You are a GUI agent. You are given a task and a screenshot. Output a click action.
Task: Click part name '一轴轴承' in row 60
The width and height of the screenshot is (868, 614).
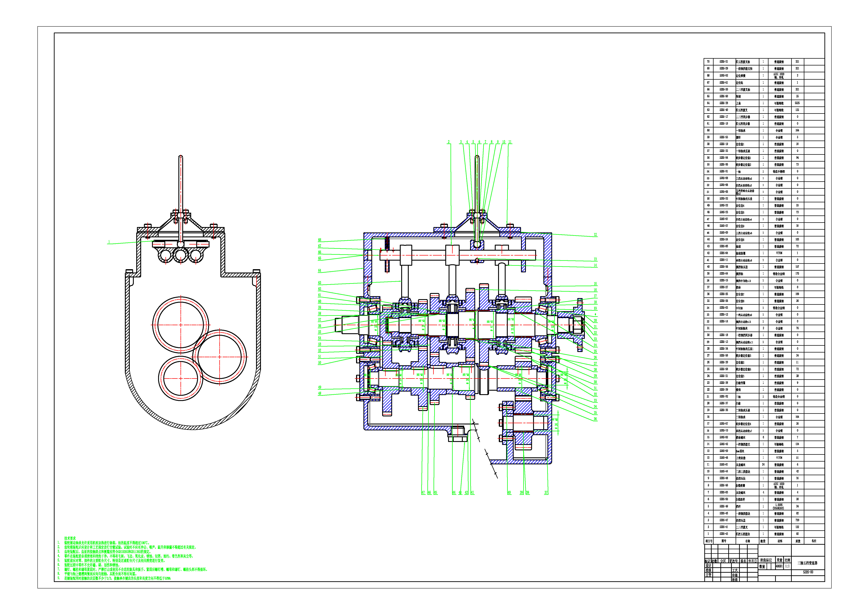tap(741, 131)
